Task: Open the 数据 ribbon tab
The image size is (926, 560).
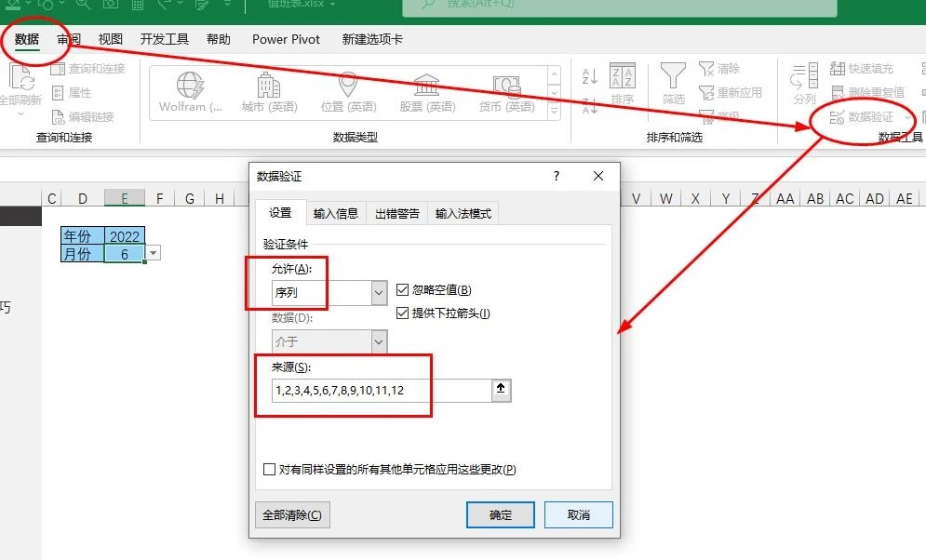Action: [27, 40]
